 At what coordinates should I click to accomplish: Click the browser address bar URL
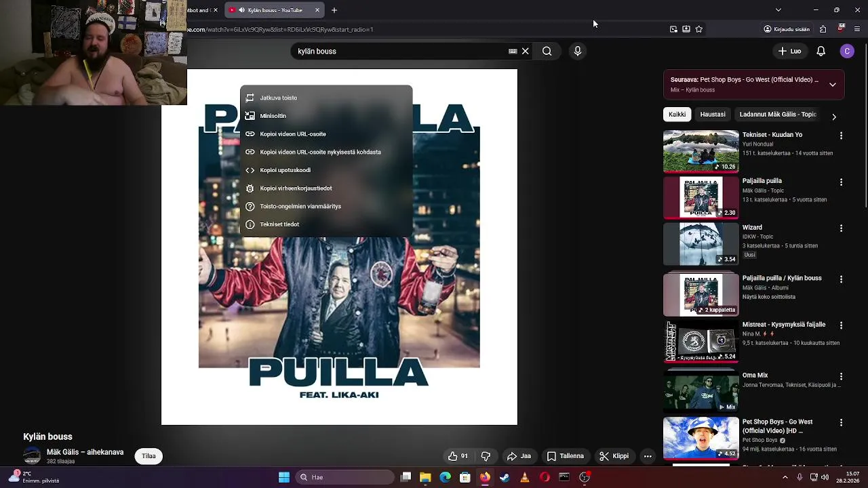[281, 29]
